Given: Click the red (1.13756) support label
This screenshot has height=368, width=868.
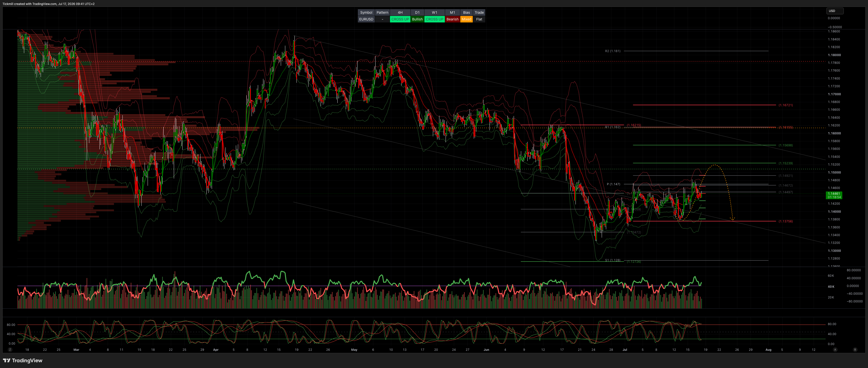Looking at the screenshot, I should pos(785,221).
